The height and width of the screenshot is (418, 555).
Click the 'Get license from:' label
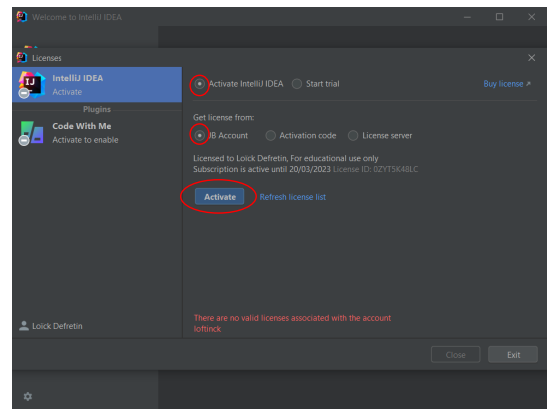click(224, 118)
